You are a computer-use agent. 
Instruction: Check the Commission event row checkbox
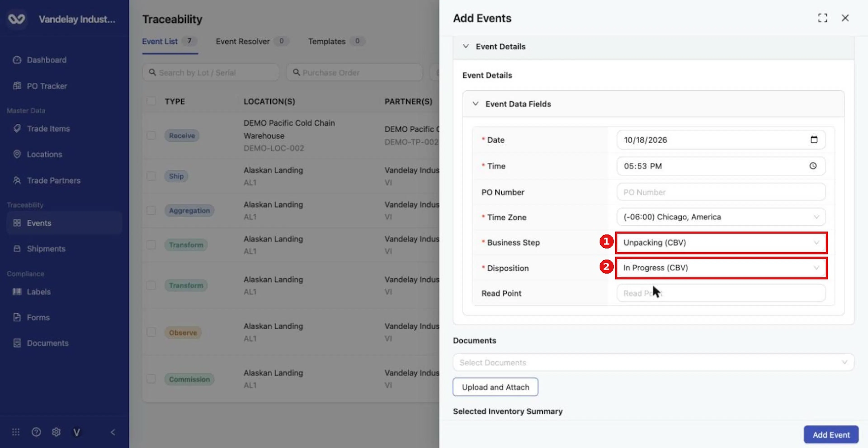pyautogui.click(x=151, y=379)
